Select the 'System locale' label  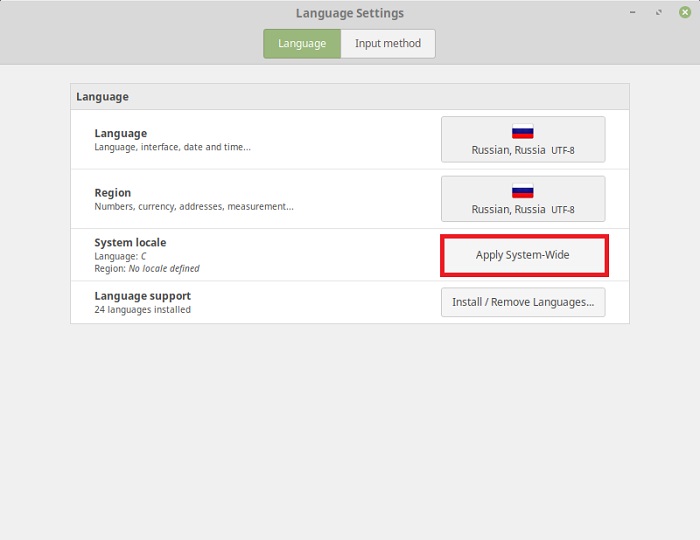[130, 242]
